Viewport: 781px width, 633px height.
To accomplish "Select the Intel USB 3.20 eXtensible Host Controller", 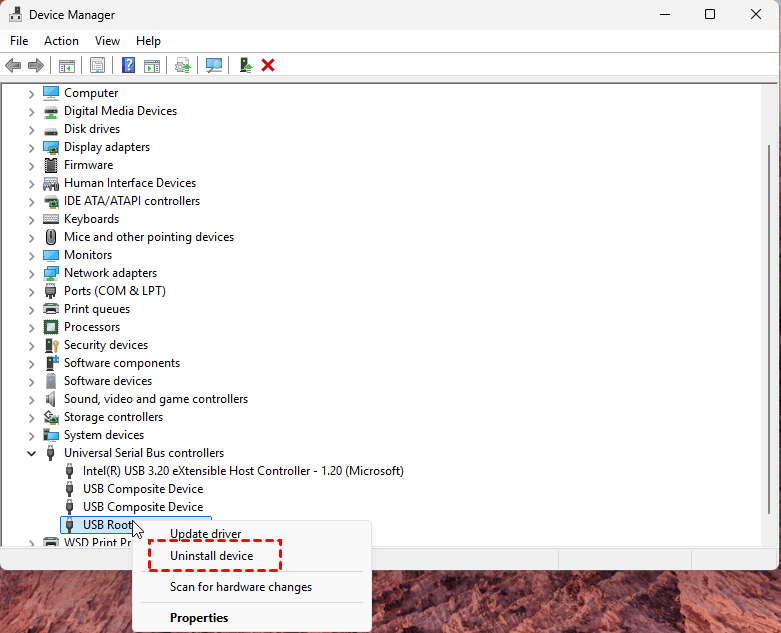I will coord(242,471).
